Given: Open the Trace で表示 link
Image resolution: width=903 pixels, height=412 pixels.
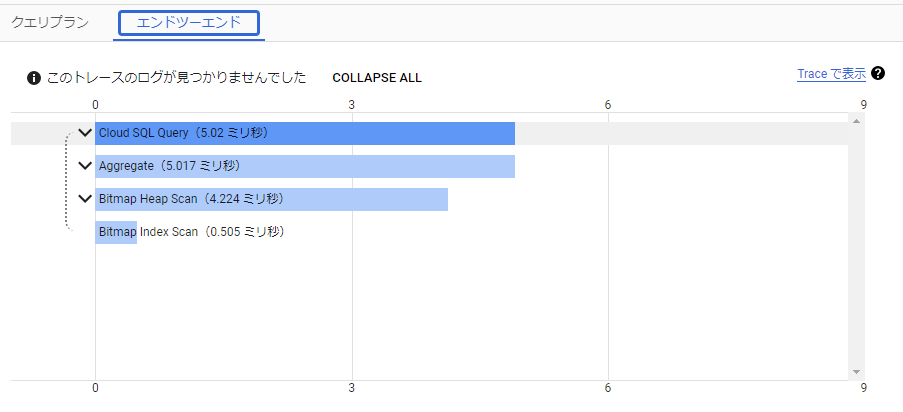Looking at the screenshot, I should pyautogui.click(x=831, y=74).
